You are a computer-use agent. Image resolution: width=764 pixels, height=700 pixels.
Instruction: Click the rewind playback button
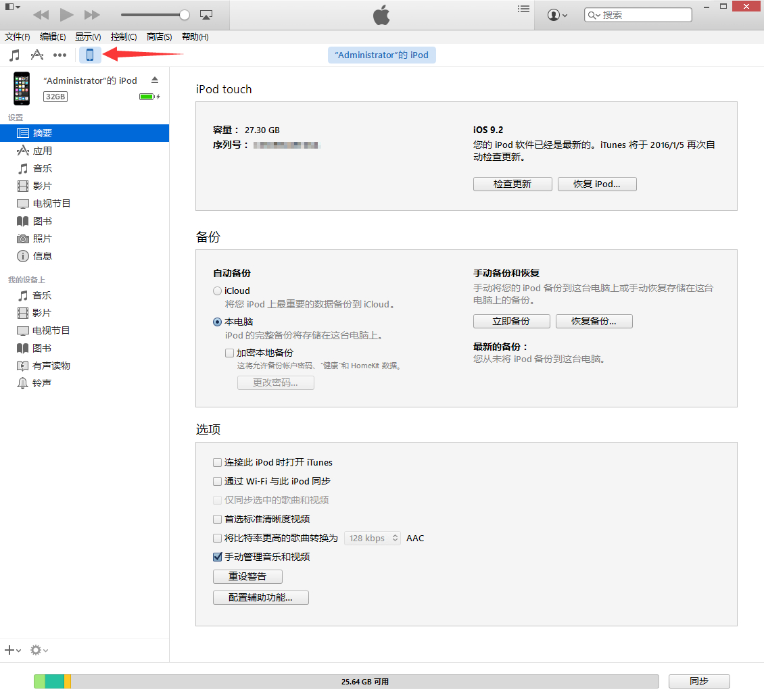pyautogui.click(x=41, y=15)
